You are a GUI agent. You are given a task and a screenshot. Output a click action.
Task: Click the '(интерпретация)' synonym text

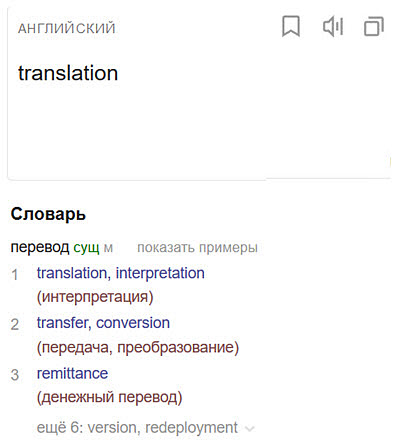click(95, 297)
